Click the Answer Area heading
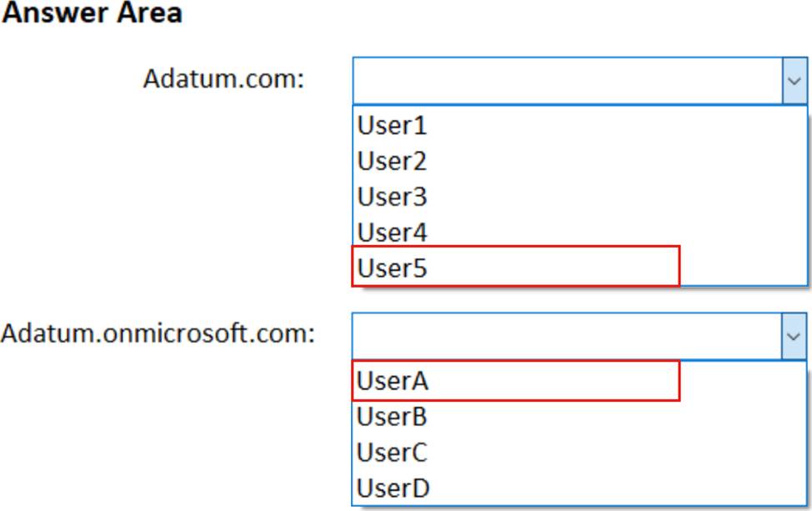The width and height of the screenshot is (812, 511). coord(92,13)
